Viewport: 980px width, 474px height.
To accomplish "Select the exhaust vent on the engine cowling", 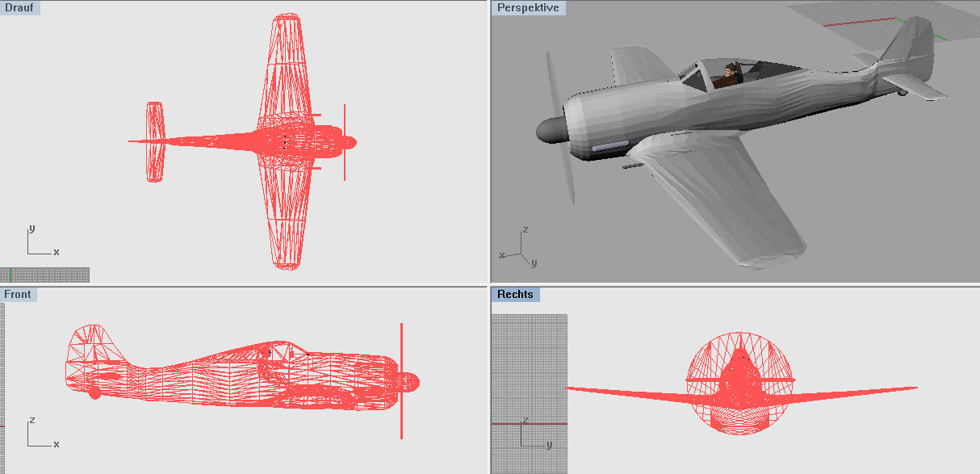I will coord(609,147).
